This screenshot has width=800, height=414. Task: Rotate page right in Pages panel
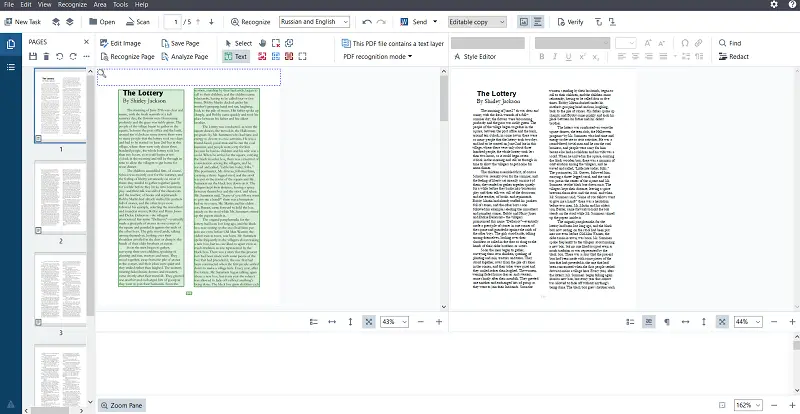pyautogui.click(x=73, y=56)
